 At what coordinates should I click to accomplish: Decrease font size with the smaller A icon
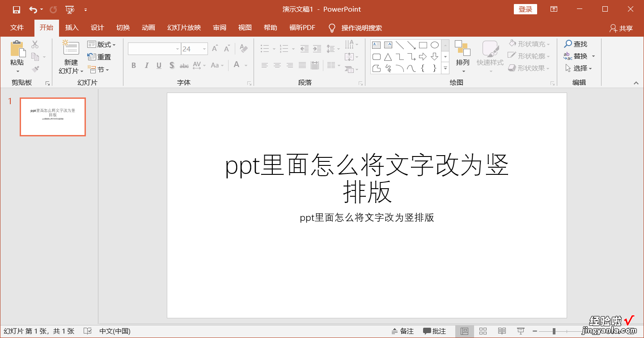[227, 49]
